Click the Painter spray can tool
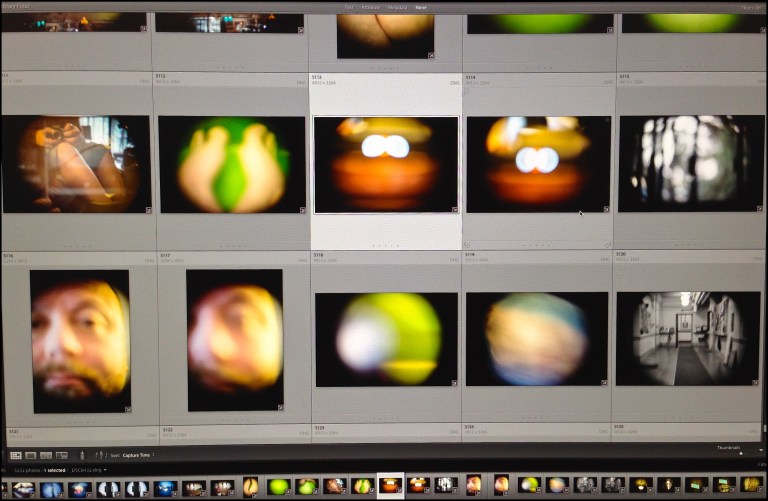Image resolution: width=768 pixels, height=501 pixels. point(82,455)
